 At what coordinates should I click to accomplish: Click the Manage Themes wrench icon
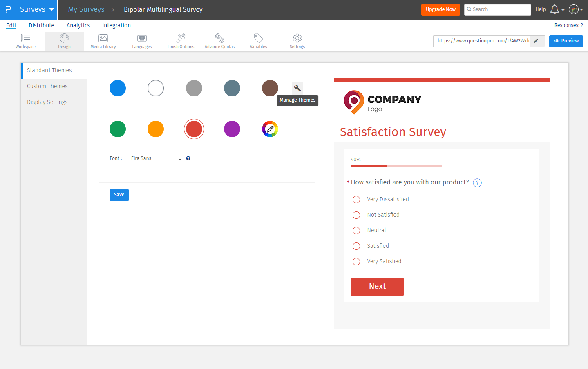[x=297, y=88]
